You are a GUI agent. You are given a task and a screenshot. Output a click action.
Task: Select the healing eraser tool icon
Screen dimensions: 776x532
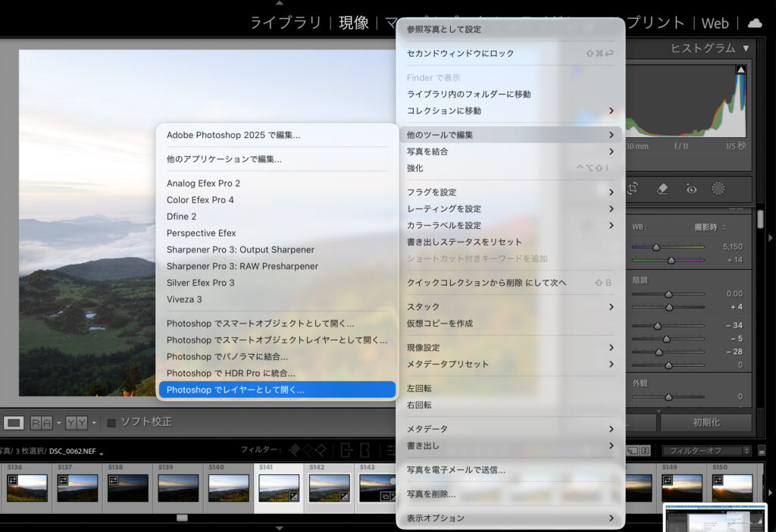662,189
